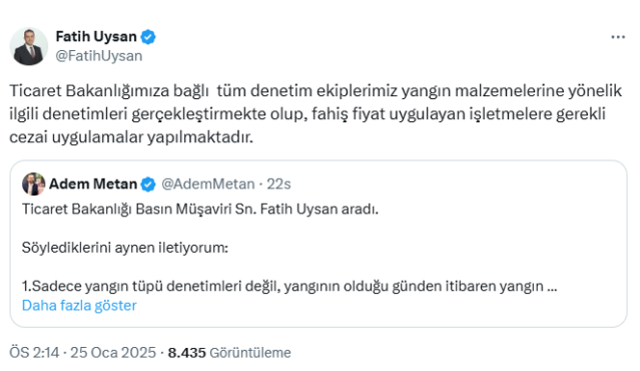Image resolution: width=640 pixels, height=371 pixels.
Task: Click the 22s timestamp on quoted tweet
Action: 279,184
